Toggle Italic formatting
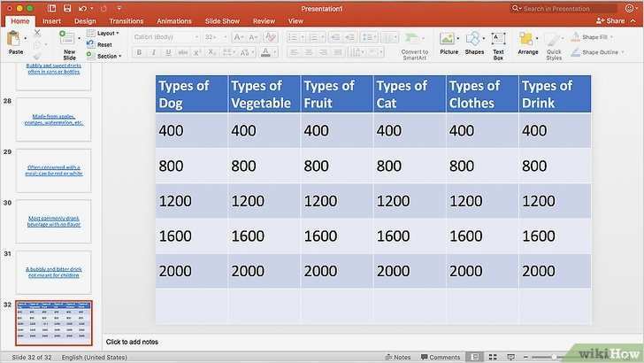Image resolution: width=644 pixels, height=363 pixels. (x=154, y=52)
